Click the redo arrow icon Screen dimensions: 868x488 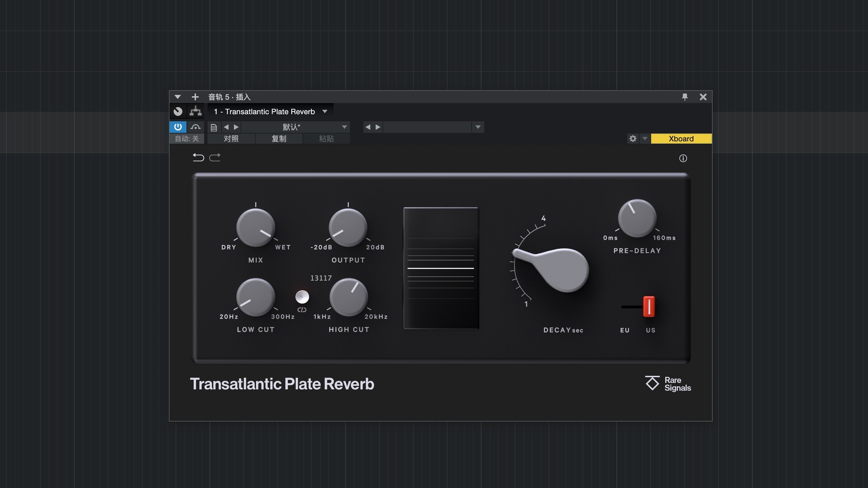(x=215, y=157)
